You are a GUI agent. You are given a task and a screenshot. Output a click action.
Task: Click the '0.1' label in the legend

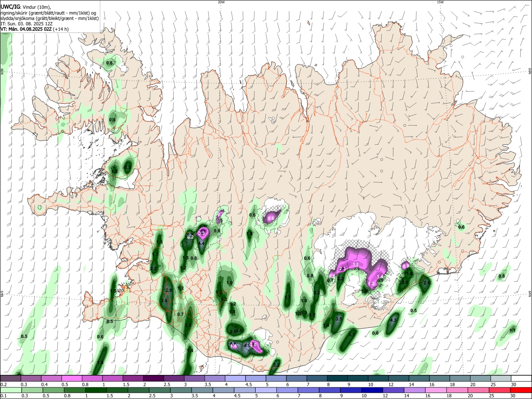tap(3, 396)
